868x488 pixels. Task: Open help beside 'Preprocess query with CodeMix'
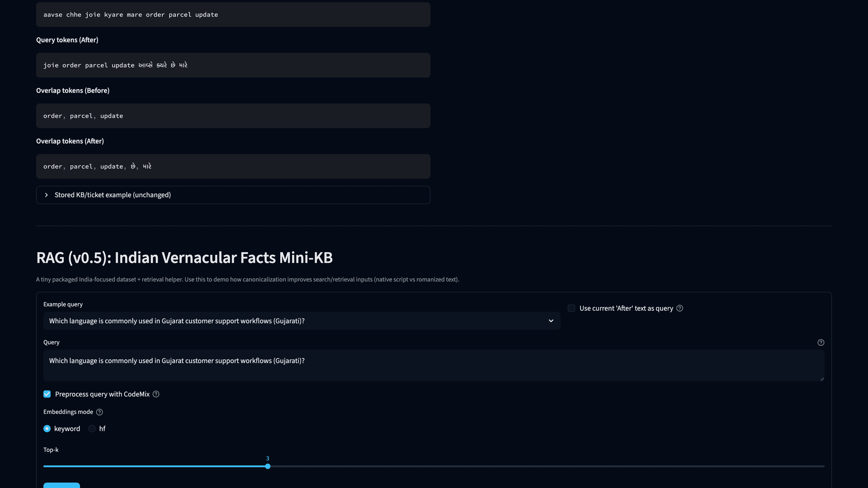pos(156,394)
